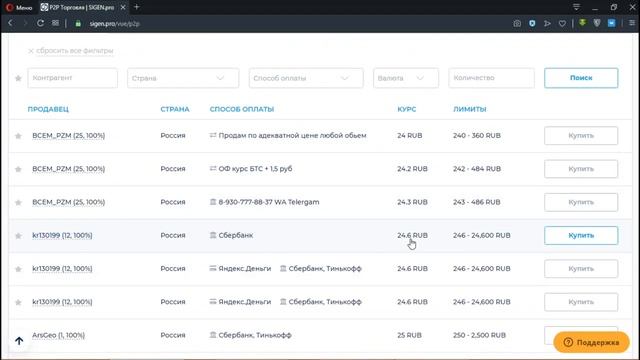Open BCEM_PZM seller link in 24 RUB row

click(x=69, y=136)
